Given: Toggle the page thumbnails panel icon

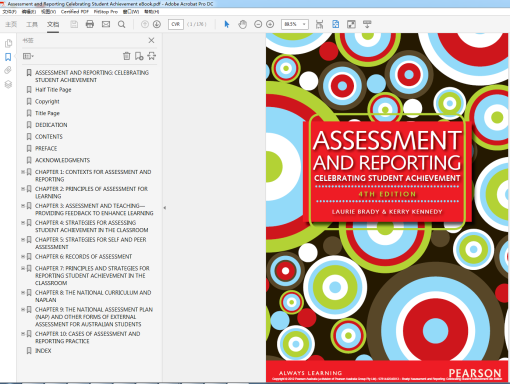Looking at the screenshot, I should (x=8, y=43).
